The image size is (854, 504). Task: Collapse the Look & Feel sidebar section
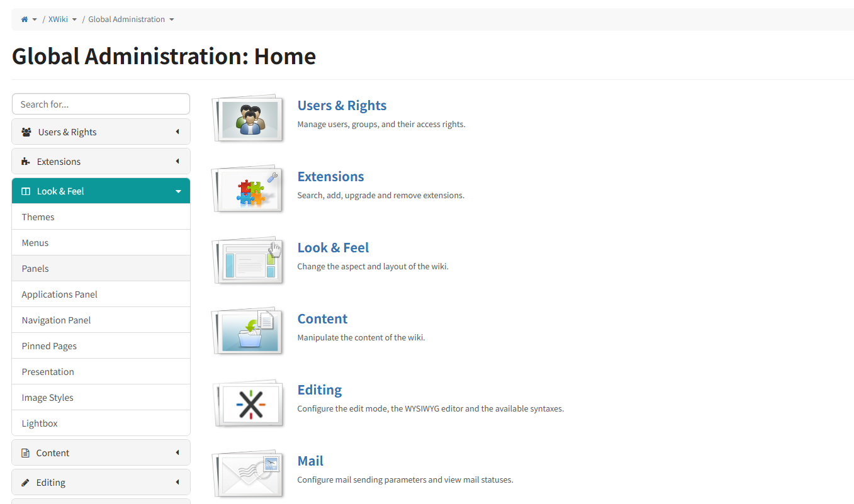(x=101, y=191)
